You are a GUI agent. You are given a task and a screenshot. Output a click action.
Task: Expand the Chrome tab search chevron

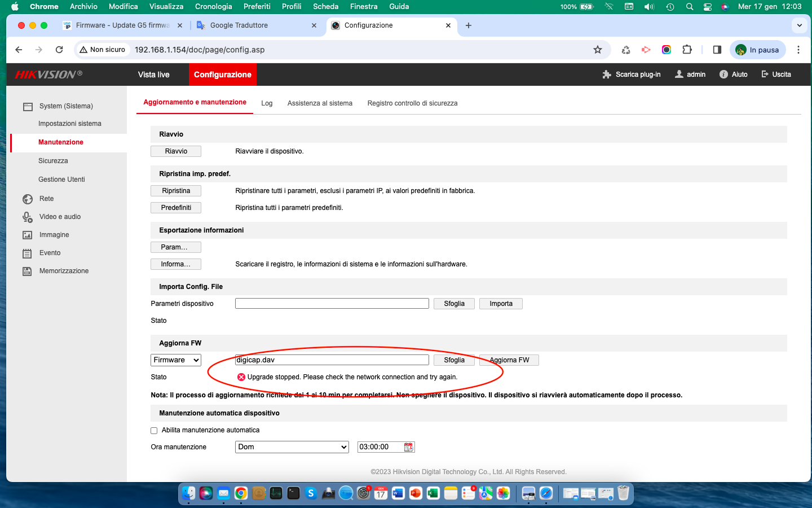[x=799, y=25]
